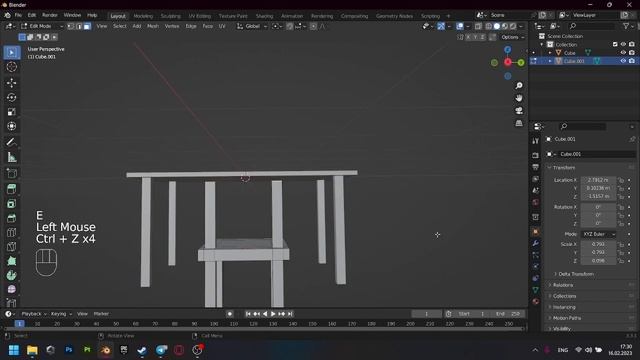The width and height of the screenshot is (640, 360).
Task: Open the Edit Mode dropdown
Action: tap(42, 26)
